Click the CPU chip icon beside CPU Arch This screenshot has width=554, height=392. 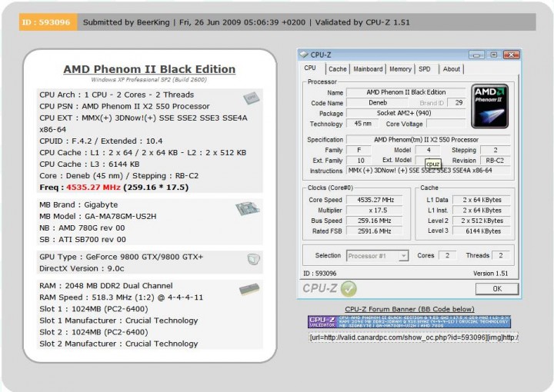tap(252, 98)
